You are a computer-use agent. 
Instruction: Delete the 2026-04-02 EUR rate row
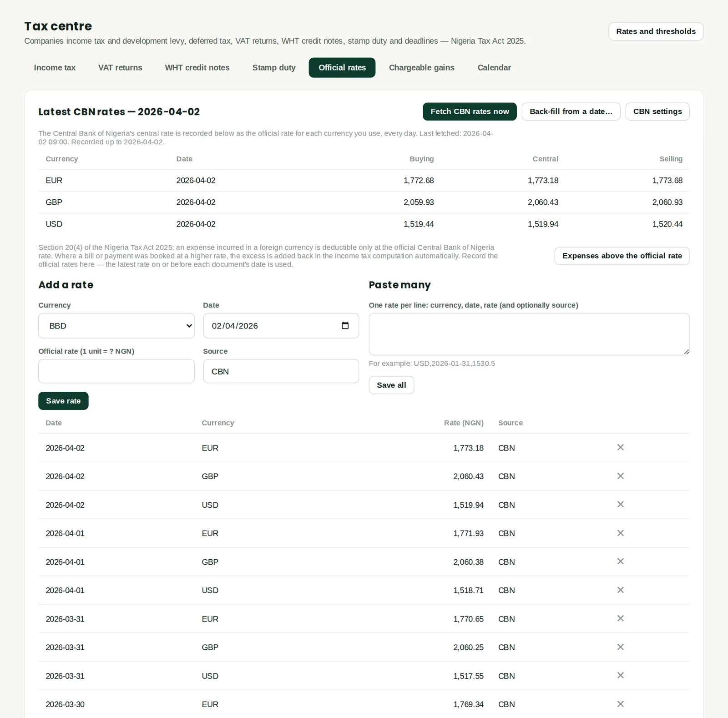(x=620, y=447)
